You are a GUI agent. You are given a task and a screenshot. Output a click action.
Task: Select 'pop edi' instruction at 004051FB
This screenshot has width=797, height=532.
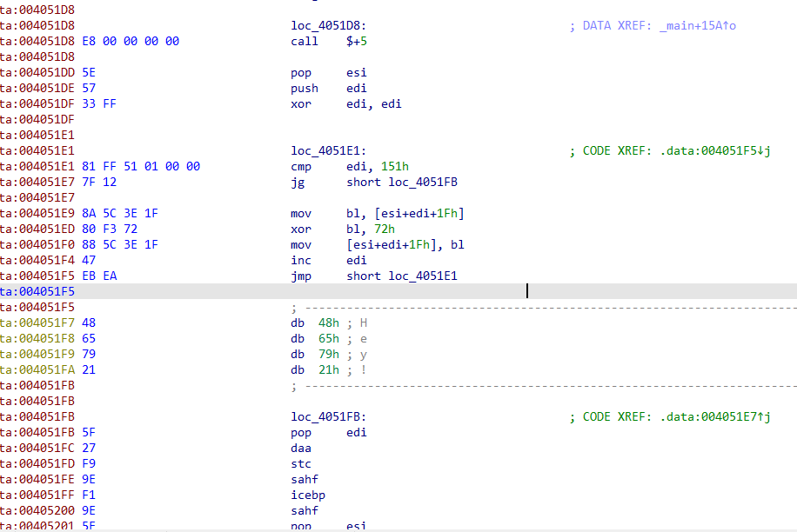point(329,433)
